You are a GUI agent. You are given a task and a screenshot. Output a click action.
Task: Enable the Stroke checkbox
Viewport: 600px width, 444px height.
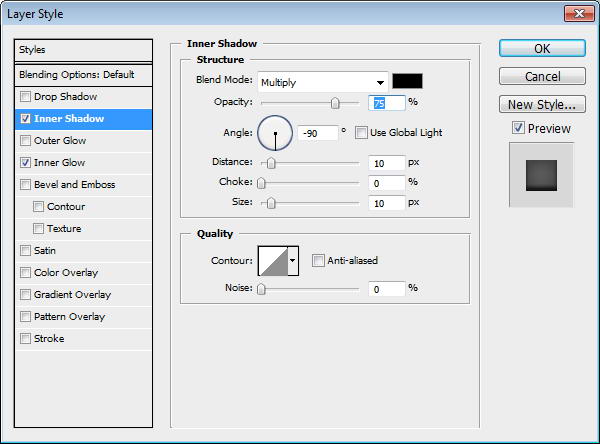pos(25,339)
